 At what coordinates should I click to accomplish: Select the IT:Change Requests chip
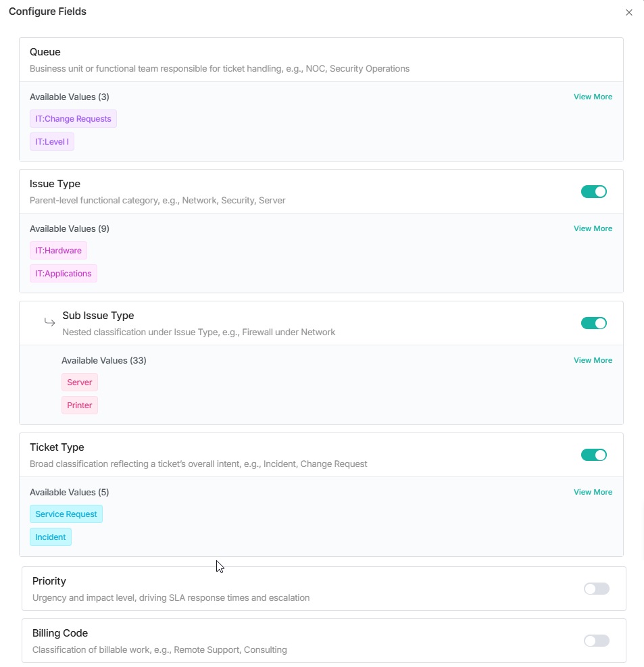(73, 118)
